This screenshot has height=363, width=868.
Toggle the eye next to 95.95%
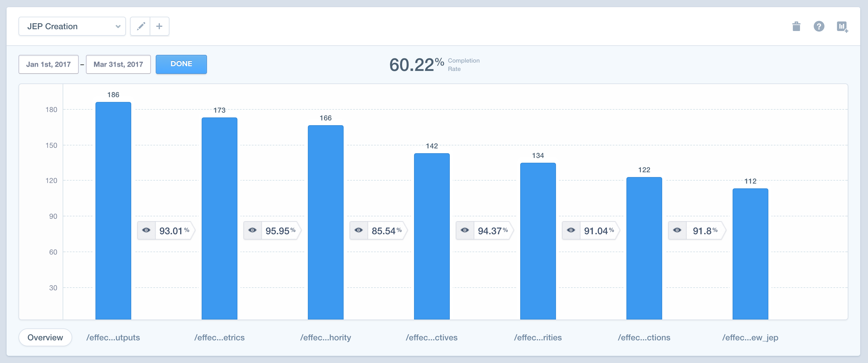(x=252, y=230)
